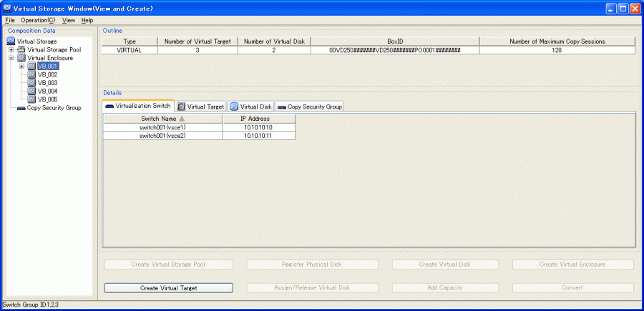Expand the Virtual Storage Pool node

pos(11,50)
